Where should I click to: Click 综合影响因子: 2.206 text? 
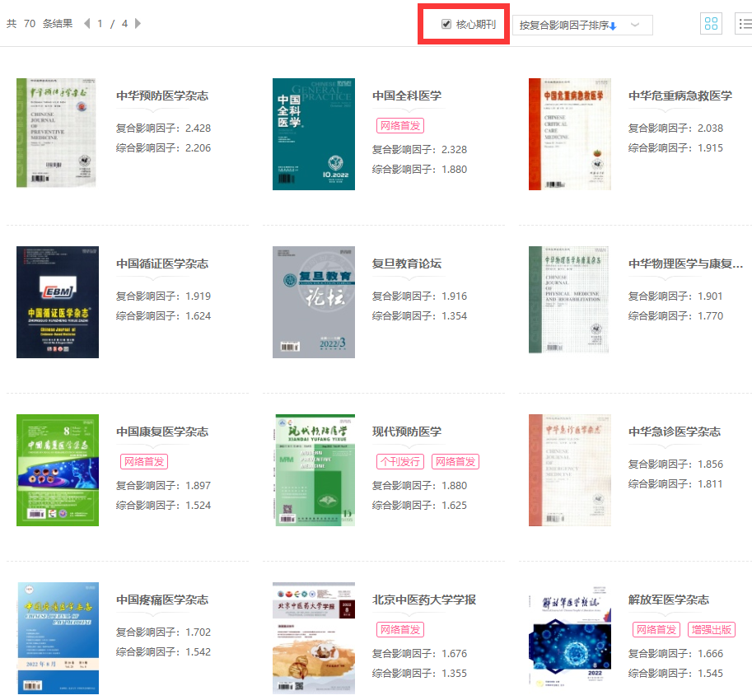[x=163, y=147]
